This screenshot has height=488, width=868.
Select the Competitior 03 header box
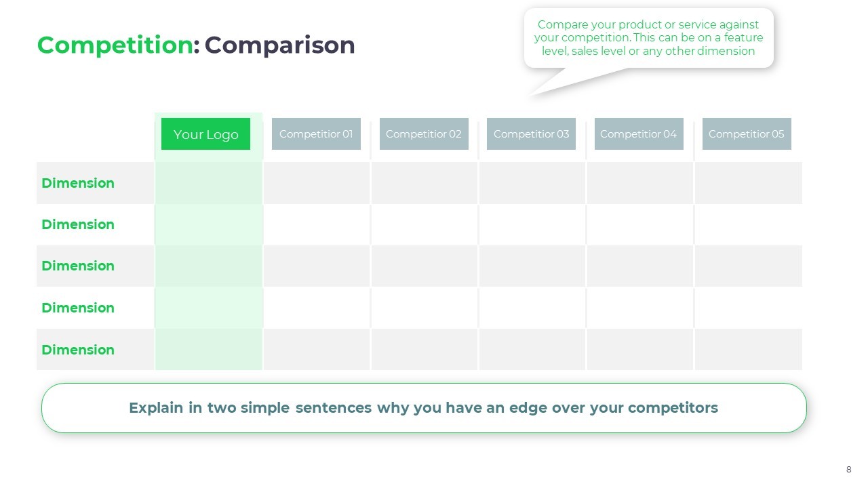(x=531, y=134)
